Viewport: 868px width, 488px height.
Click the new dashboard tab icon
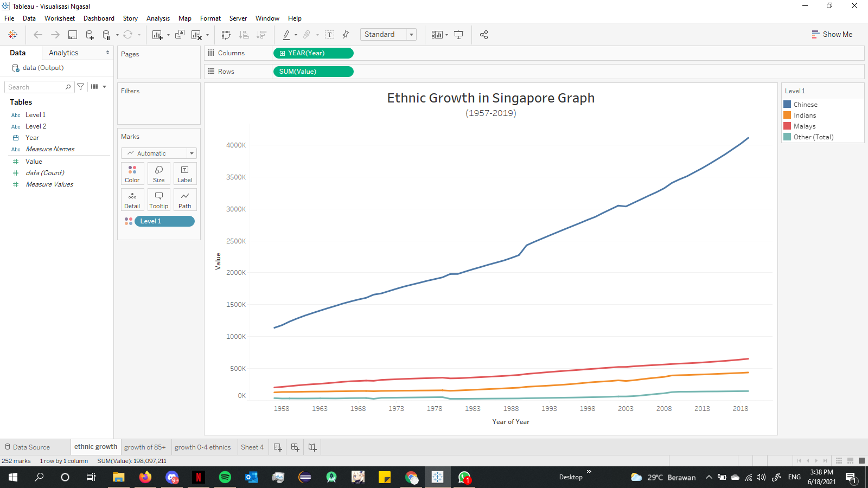[295, 447]
